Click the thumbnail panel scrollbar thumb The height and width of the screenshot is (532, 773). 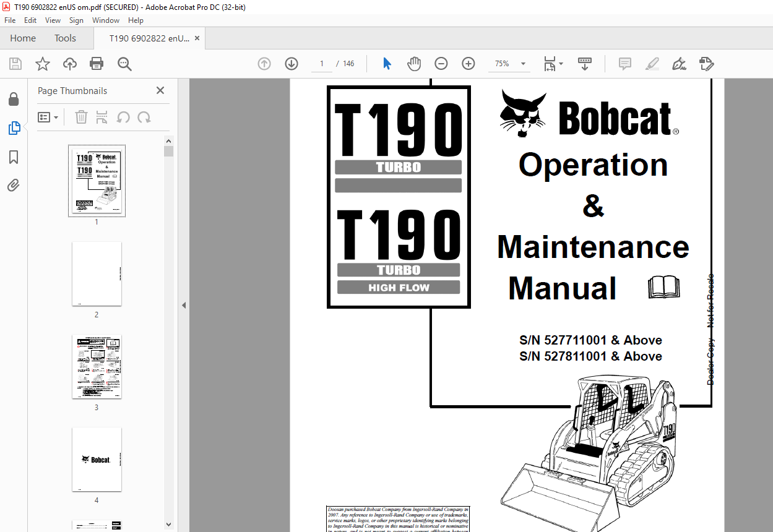[168, 150]
